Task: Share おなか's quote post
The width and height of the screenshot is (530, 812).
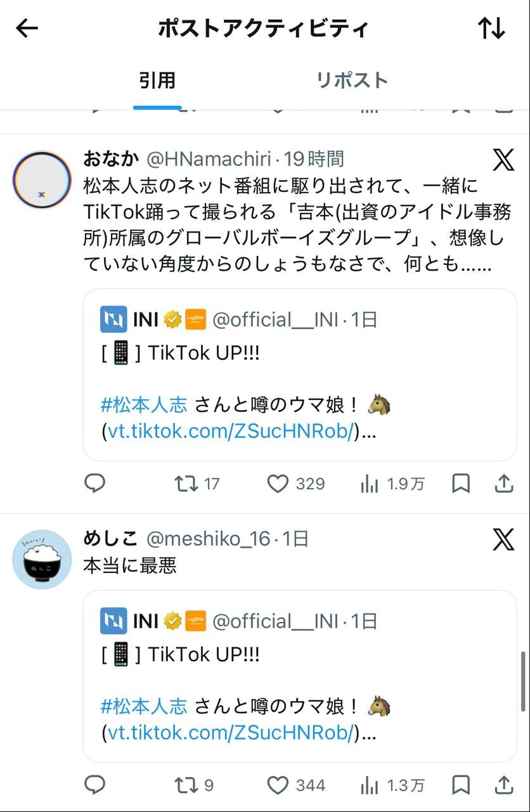Action: (503, 484)
